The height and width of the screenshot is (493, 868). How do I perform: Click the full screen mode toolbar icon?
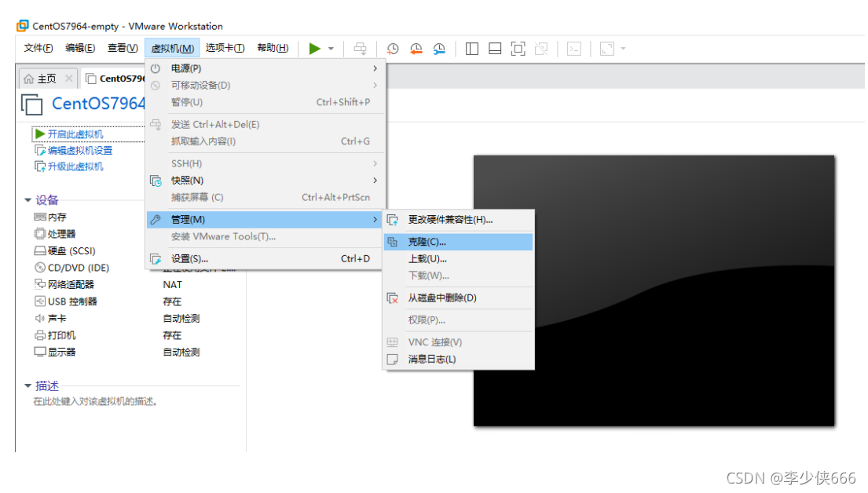[518, 49]
